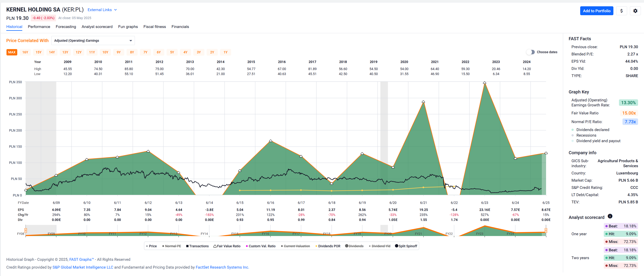Open S&P Global Market Intelligence LLC link
Image resolution: width=644 pixels, height=276 pixels.
[x=83, y=267]
